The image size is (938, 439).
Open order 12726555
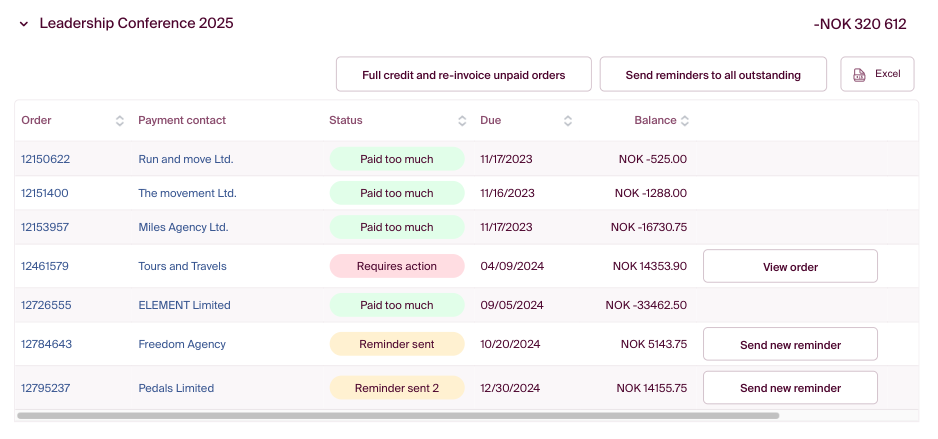coord(46,305)
